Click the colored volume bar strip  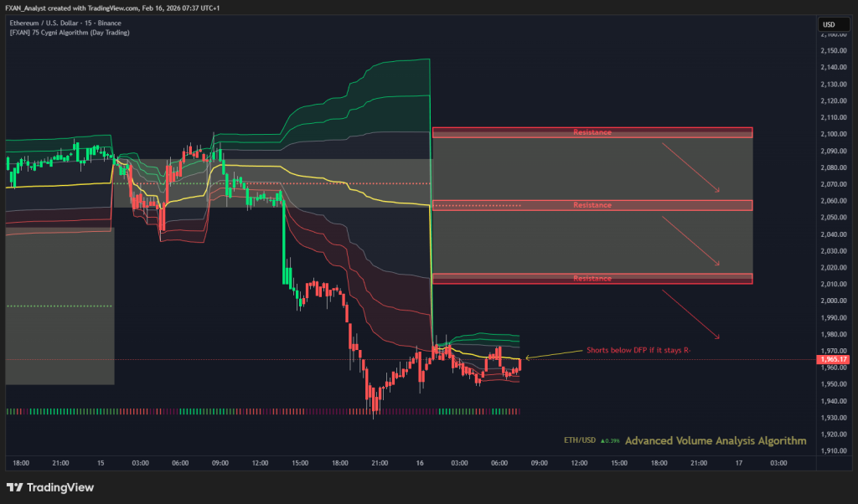262,411
